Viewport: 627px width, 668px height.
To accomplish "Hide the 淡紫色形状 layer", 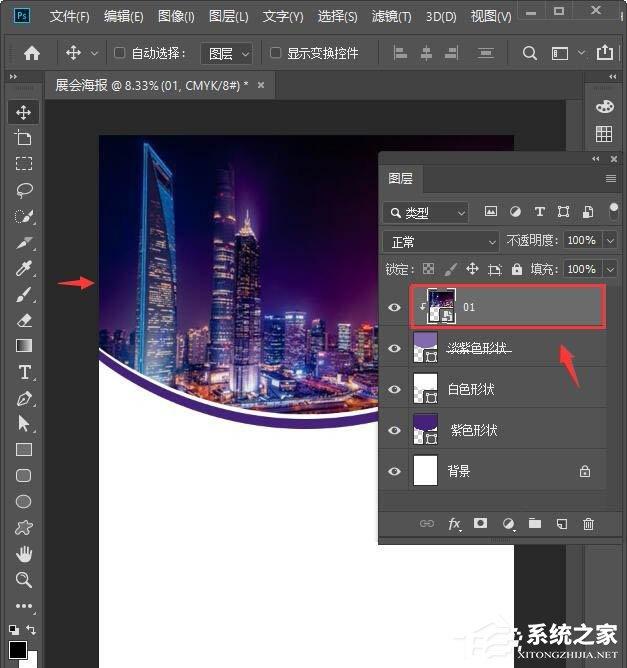I will [394, 348].
